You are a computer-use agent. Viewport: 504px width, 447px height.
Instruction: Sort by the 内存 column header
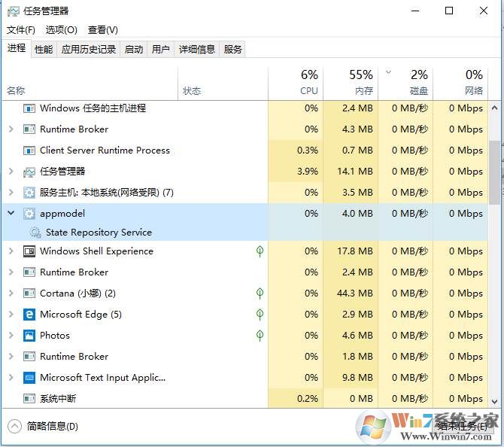click(351, 84)
